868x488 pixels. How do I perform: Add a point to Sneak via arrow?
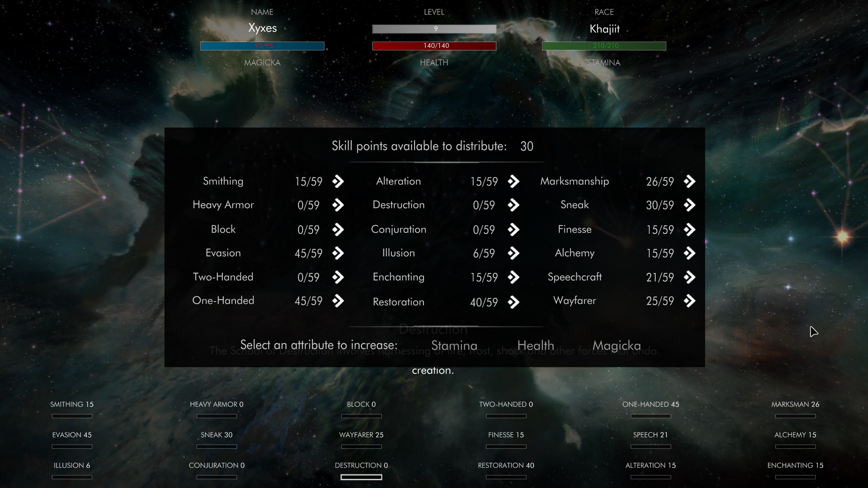690,205
